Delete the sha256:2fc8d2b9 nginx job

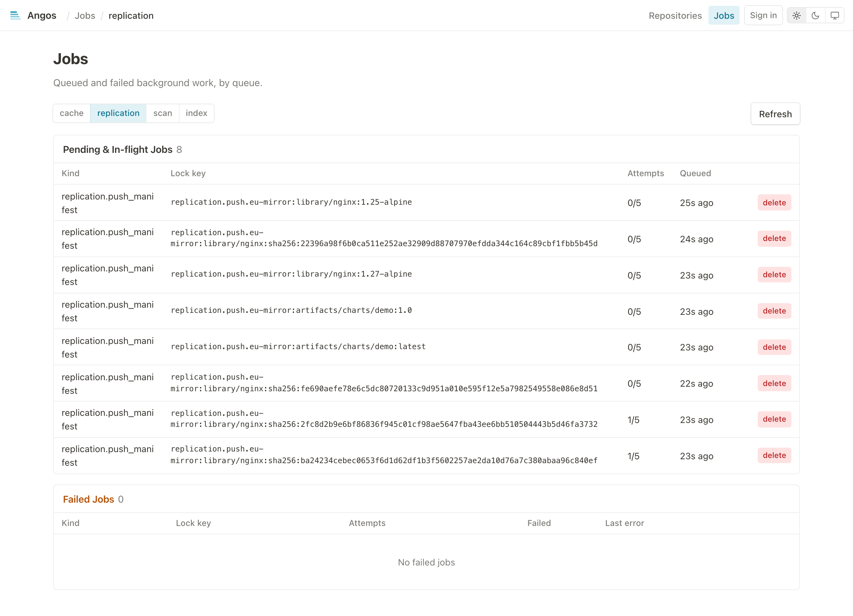774,419
